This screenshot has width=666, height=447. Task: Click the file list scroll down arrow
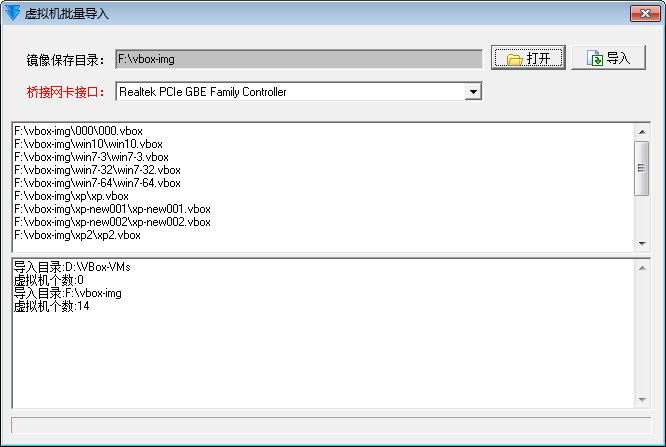(642, 243)
